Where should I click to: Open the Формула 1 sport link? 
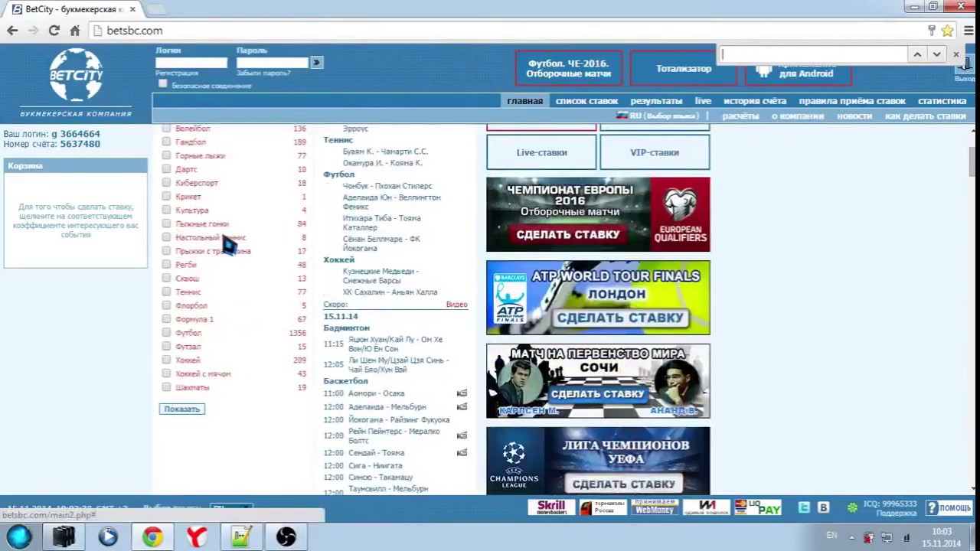[194, 319]
